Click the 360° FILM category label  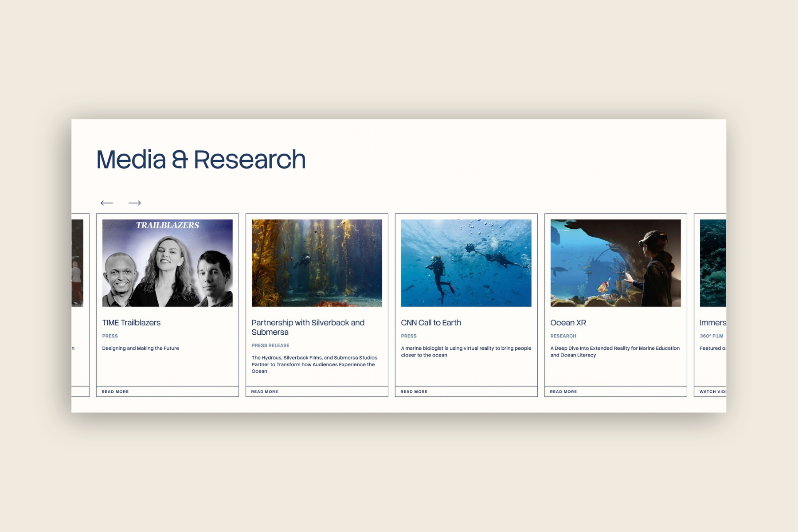(711, 336)
